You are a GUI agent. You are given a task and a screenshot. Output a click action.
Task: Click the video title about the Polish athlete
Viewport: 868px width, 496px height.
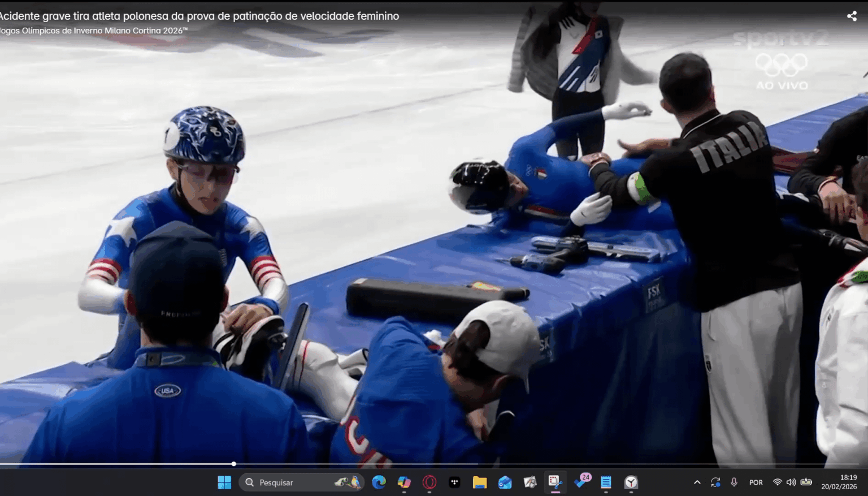pyautogui.click(x=199, y=16)
